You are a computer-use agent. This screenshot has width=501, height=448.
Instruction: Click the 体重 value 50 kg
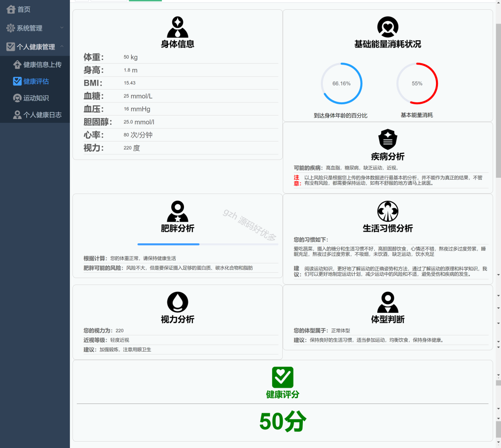click(131, 57)
